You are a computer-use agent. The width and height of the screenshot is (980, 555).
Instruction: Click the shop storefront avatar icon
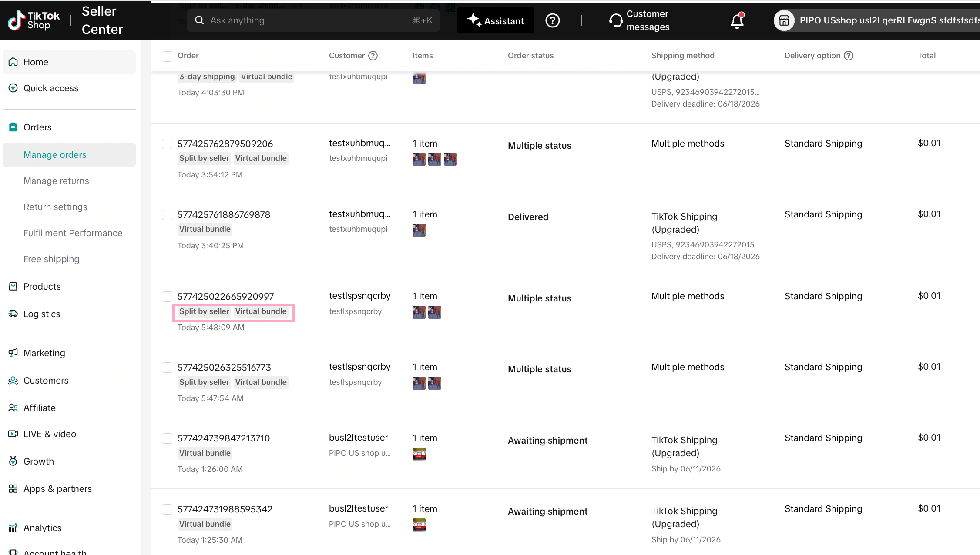[784, 20]
